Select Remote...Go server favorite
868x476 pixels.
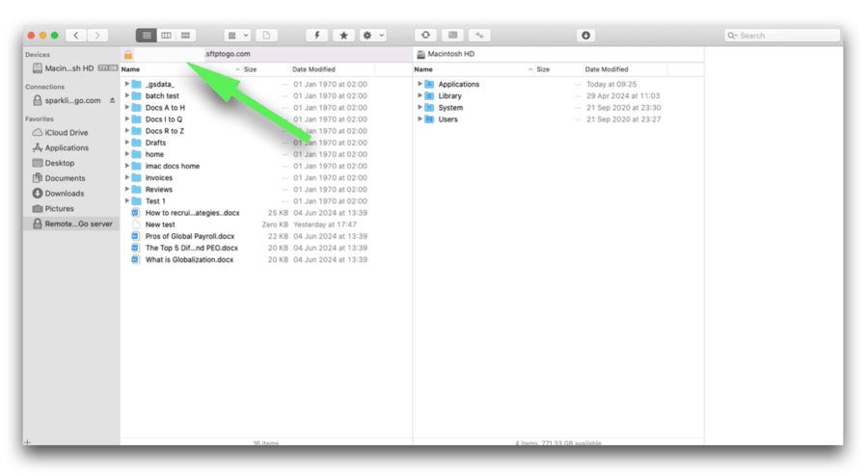(71, 224)
